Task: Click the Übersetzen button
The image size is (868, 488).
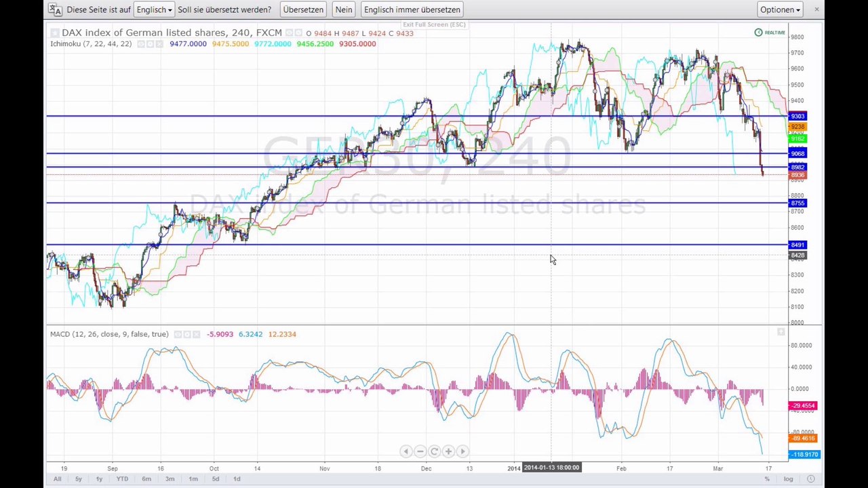Action: [x=303, y=9]
